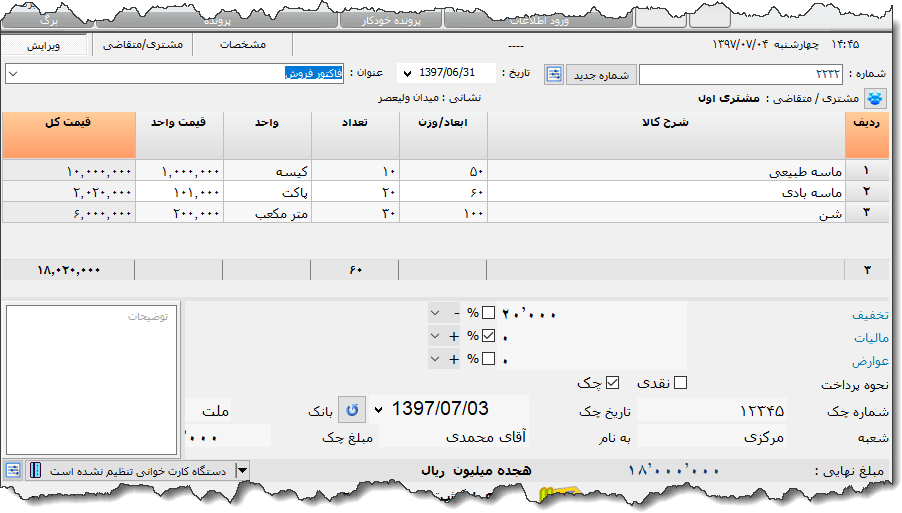Viewport: 902px width, 513px height.
Task: Open the invoice date picker dropdown arrow
Action: [x=406, y=74]
